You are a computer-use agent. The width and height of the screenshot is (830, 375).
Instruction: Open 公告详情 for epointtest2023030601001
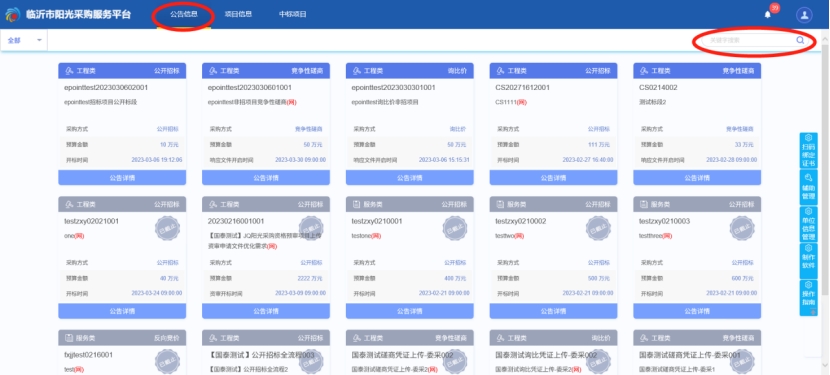(x=266, y=178)
